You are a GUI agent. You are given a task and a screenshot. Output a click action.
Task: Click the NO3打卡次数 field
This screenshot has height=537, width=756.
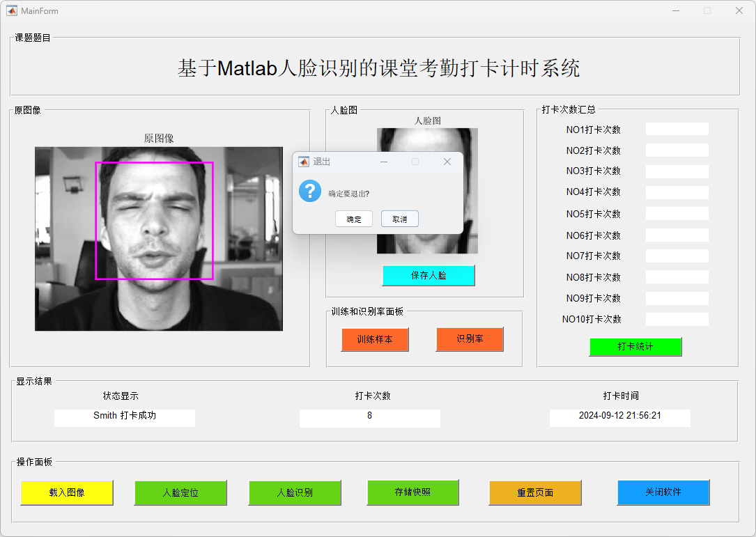677,171
